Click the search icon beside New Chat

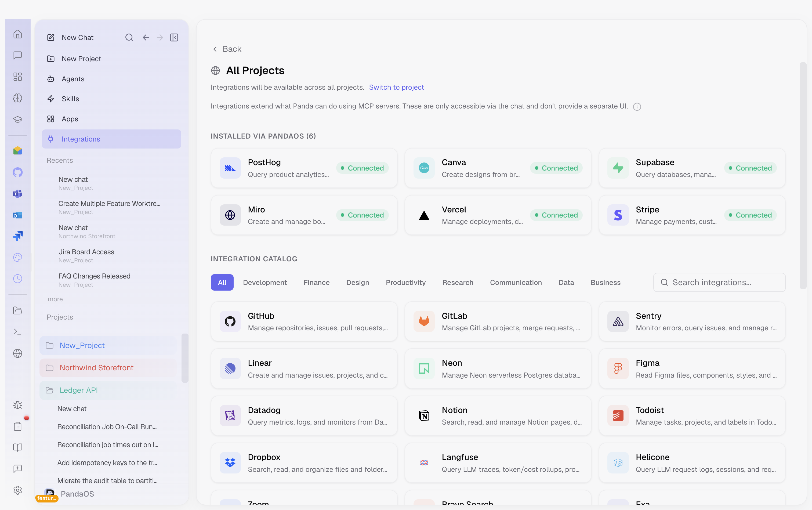pyautogui.click(x=129, y=37)
